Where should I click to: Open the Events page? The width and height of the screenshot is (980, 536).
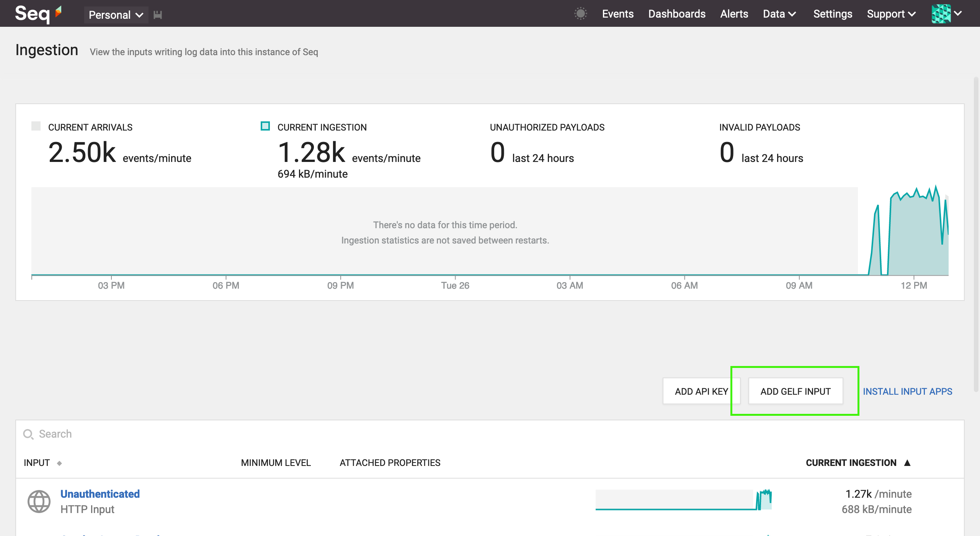[x=617, y=14]
